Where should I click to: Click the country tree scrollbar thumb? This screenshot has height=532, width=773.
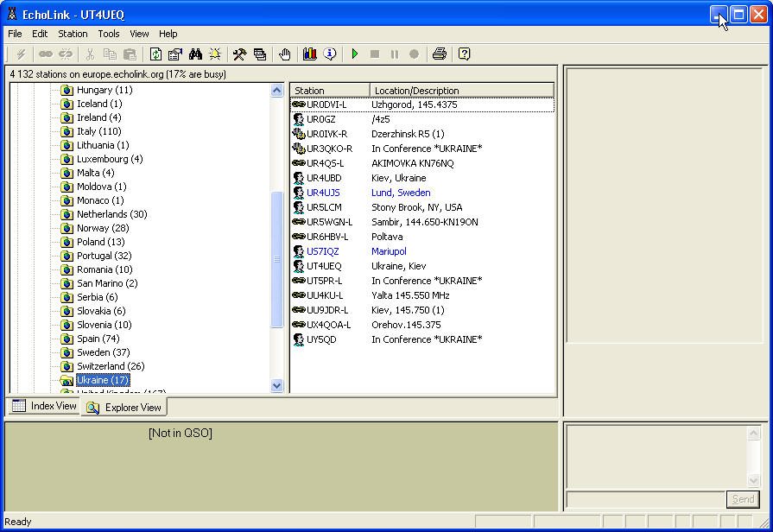tap(277, 259)
